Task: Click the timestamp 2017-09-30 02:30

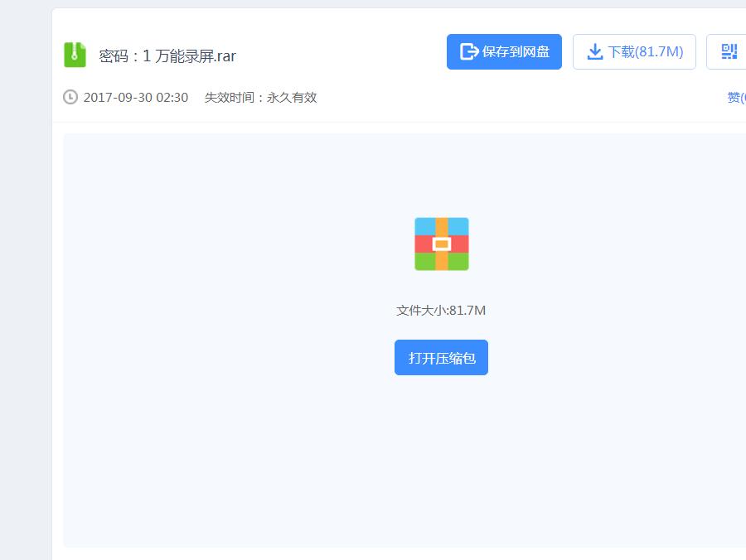Action: coord(134,97)
